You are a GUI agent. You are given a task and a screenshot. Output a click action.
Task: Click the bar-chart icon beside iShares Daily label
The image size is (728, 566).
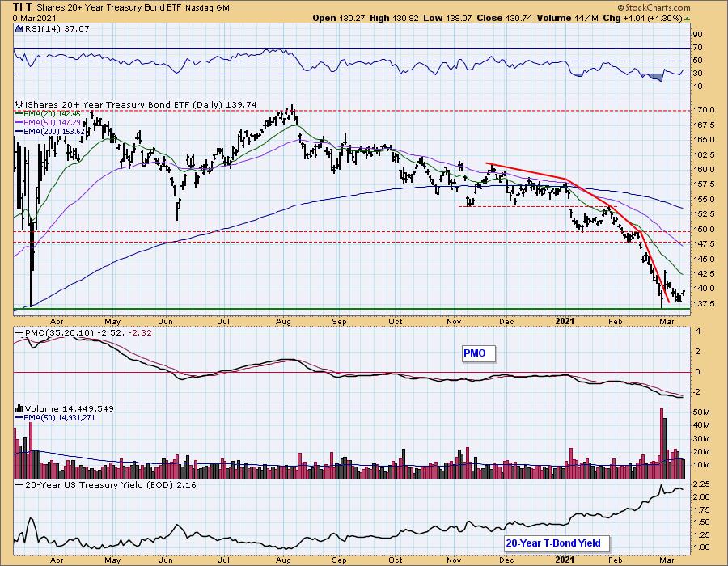pos(19,105)
